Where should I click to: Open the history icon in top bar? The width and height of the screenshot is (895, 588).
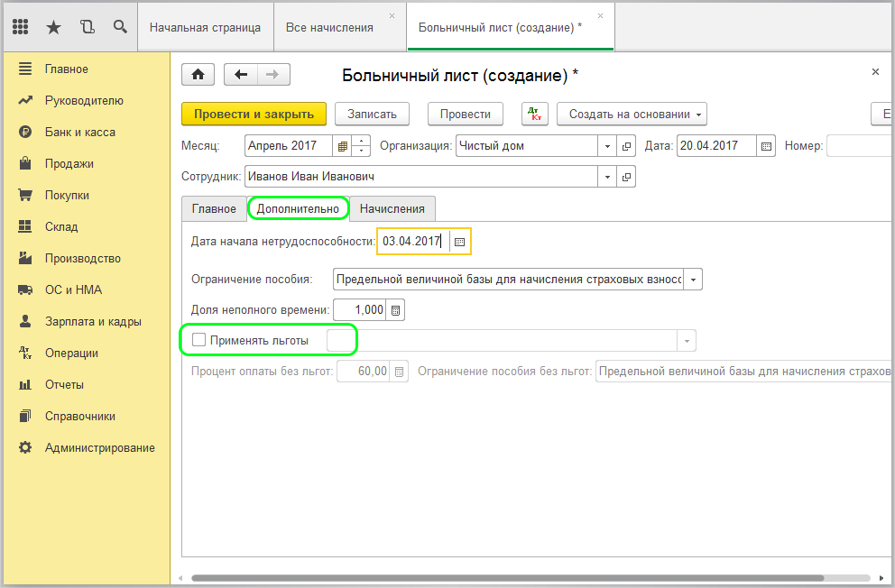(x=87, y=27)
